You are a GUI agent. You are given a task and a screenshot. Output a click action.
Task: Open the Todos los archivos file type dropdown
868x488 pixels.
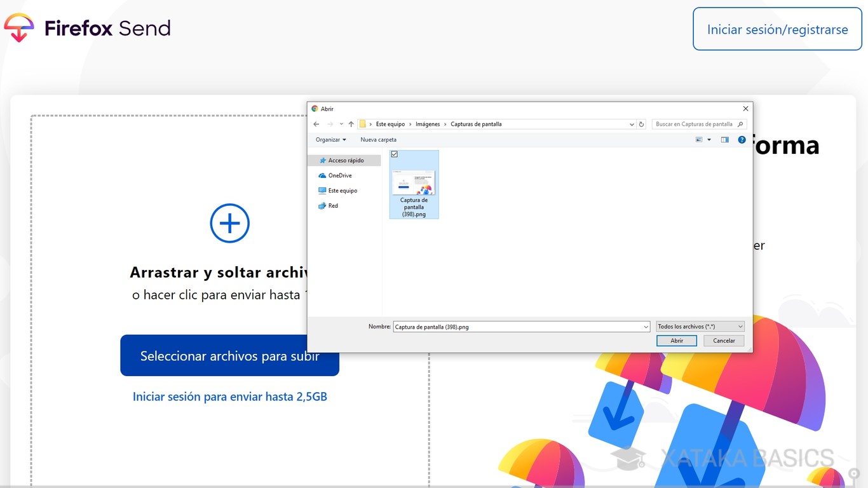click(699, 326)
